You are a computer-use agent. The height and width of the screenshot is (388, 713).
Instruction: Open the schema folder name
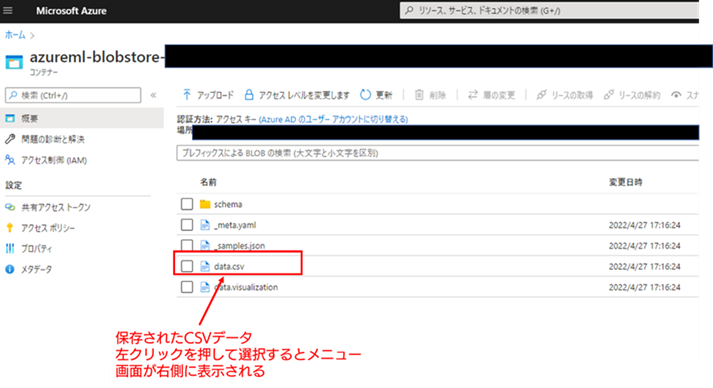pyautogui.click(x=228, y=204)
